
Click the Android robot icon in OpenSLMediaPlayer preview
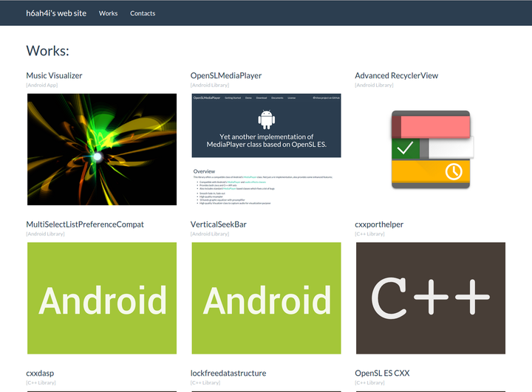pyautogui.click(x=266, y=120)
